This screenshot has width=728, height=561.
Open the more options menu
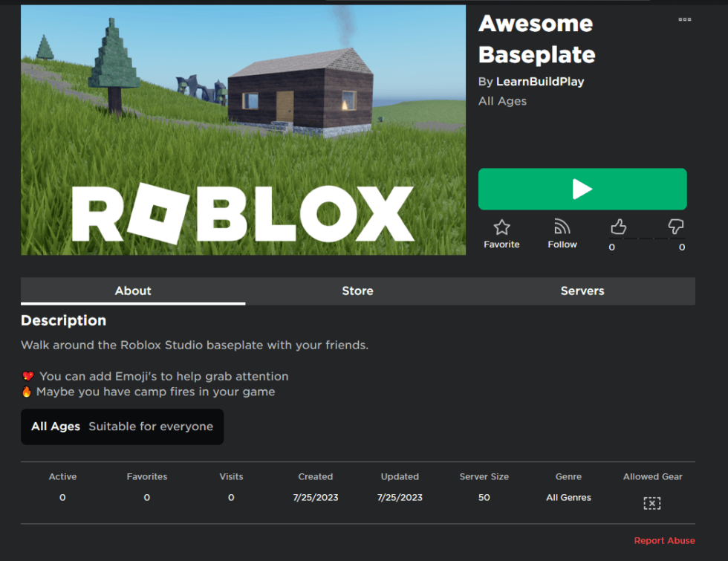point(684,20)
